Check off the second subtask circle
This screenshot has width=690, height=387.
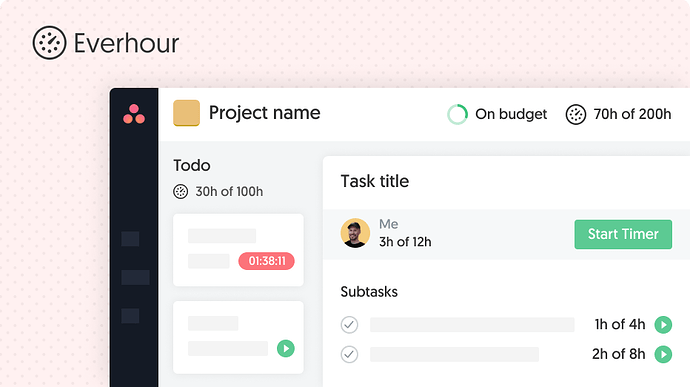(349, 354)
